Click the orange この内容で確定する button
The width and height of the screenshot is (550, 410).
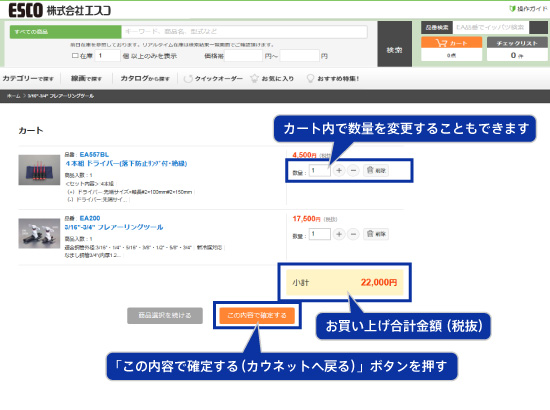(257, 315)
